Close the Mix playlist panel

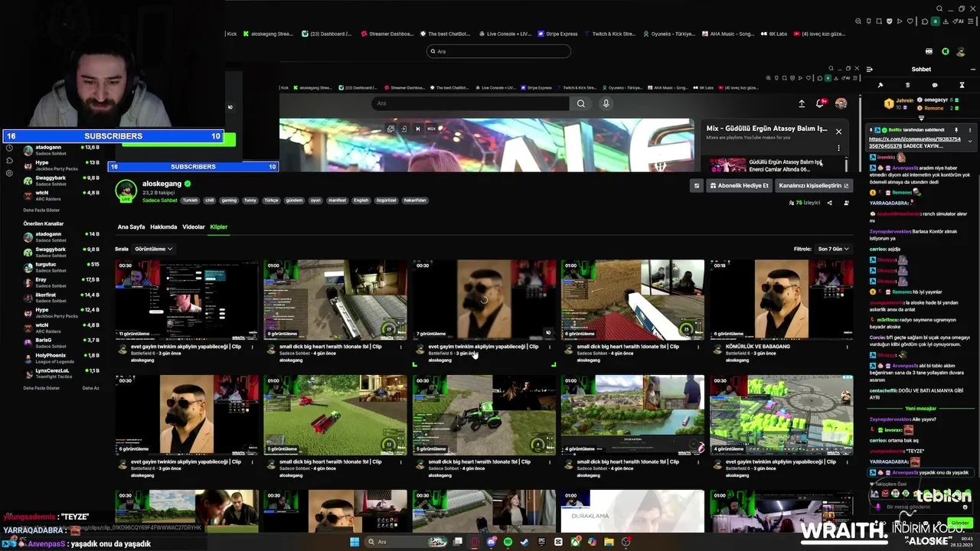[x=838, y=131]
